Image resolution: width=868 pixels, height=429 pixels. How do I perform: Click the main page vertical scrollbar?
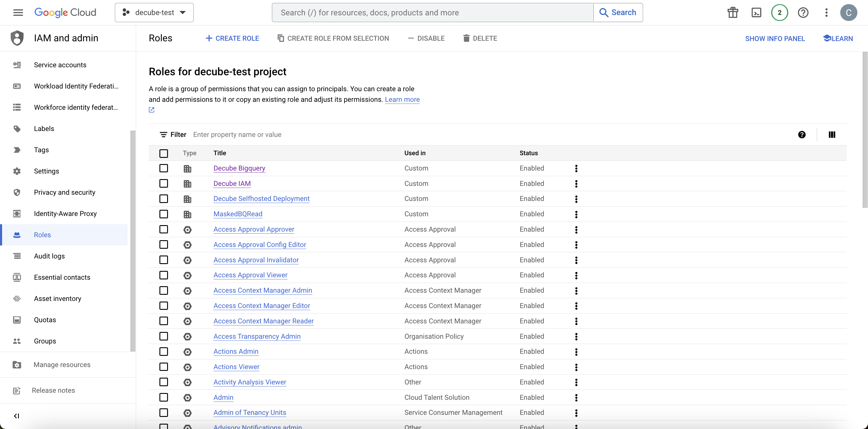pyautogui.click(x=865, y=130)
